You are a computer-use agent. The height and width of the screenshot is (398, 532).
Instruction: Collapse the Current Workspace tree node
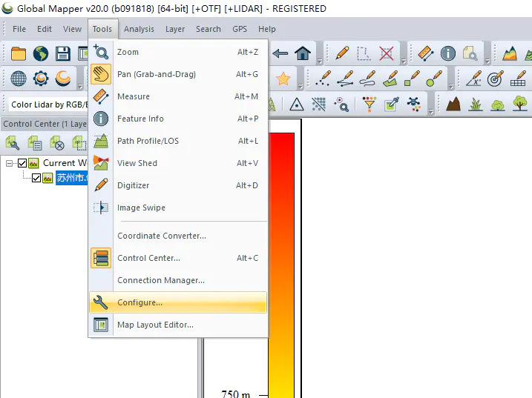tap(9, 163)
